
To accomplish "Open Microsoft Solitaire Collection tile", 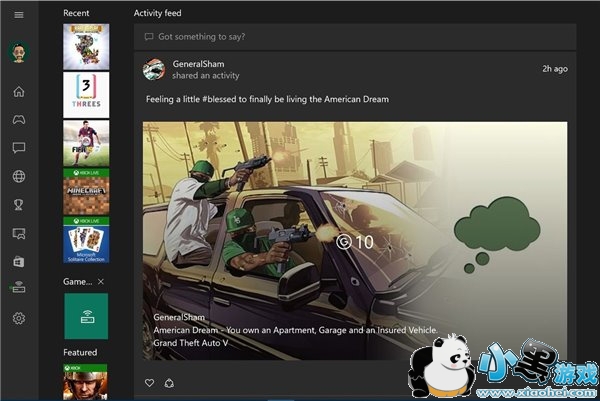I will [86, 240].
